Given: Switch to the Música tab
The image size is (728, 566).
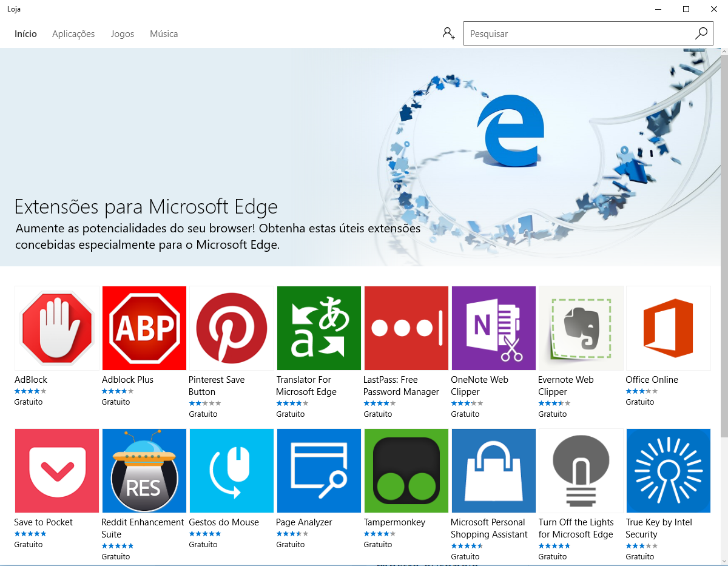Looking at the screenshot, I should 164,34.
